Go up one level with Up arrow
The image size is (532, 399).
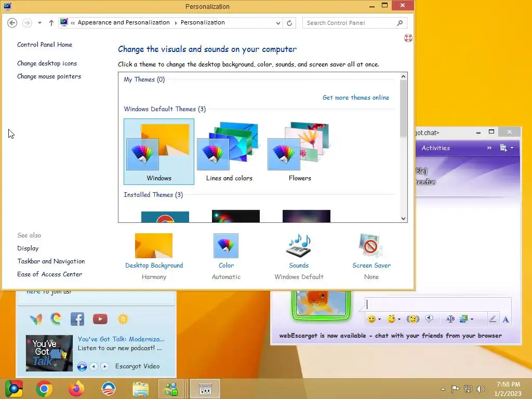coord(51,23)
